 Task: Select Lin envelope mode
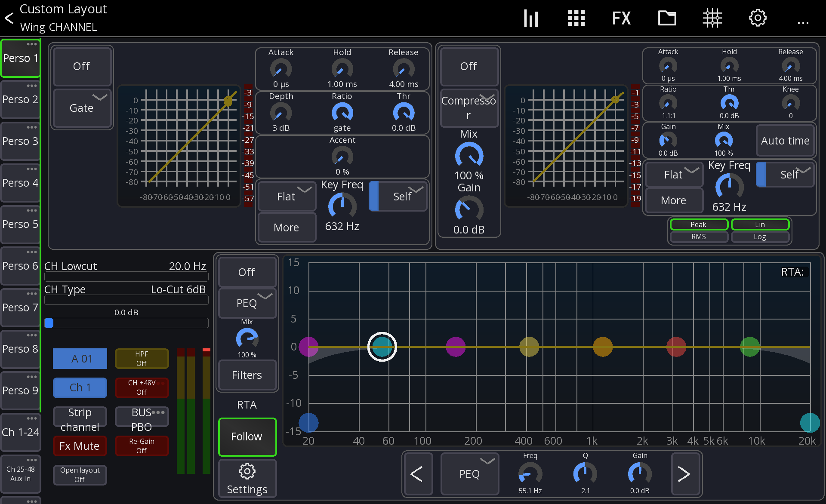[760, 224]
